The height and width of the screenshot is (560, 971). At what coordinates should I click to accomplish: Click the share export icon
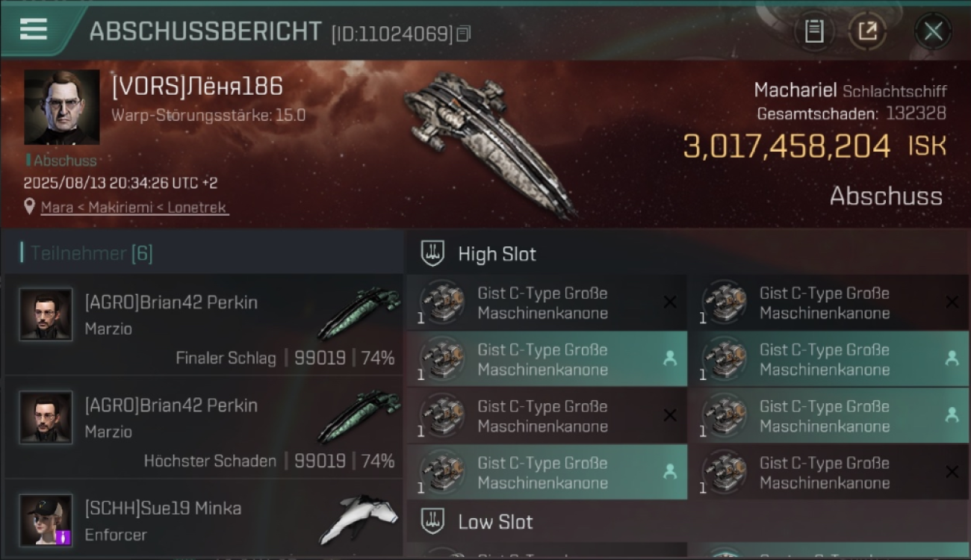click(867, 31)
